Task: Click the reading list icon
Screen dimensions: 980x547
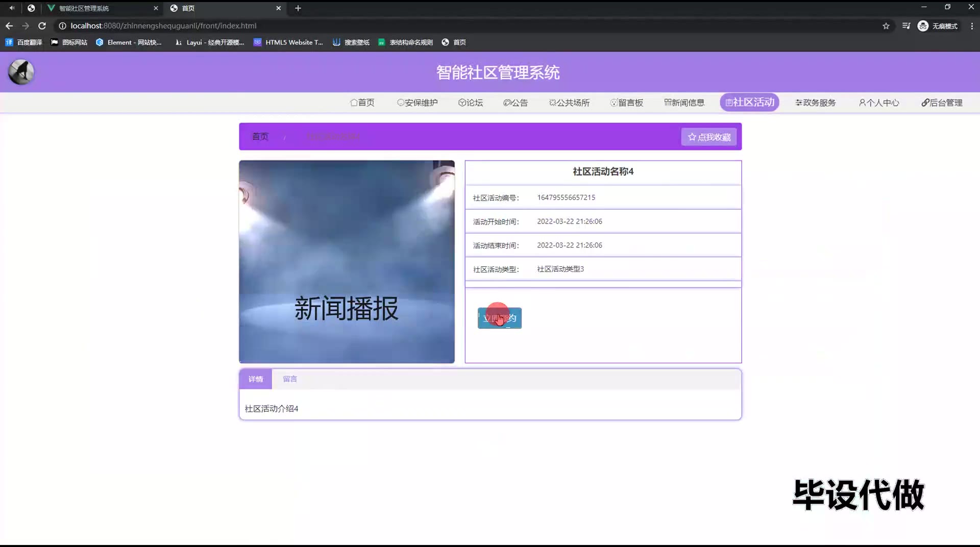Action: click(x=906, y=26)
